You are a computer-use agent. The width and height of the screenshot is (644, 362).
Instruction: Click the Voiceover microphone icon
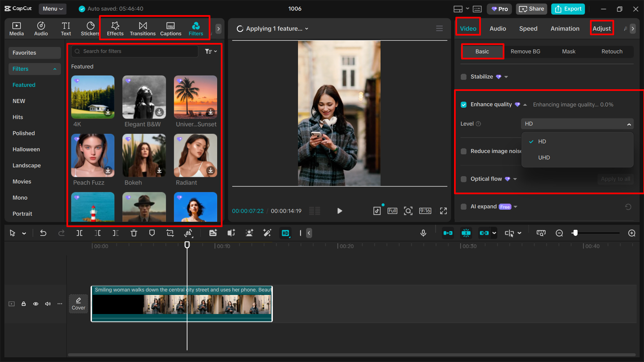point(423,233)
